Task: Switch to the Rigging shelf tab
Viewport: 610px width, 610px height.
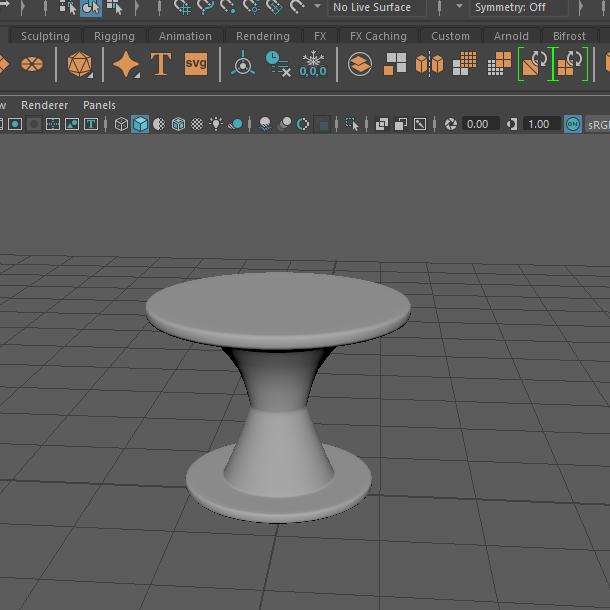Action: (x=114, y=36)
